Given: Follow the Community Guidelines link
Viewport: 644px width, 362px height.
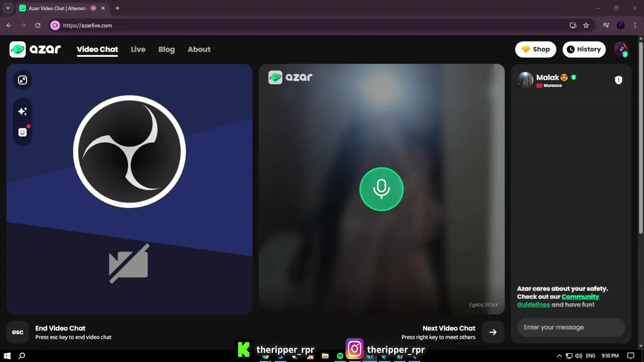Looking at the screenshot, I should coord(558,301).
